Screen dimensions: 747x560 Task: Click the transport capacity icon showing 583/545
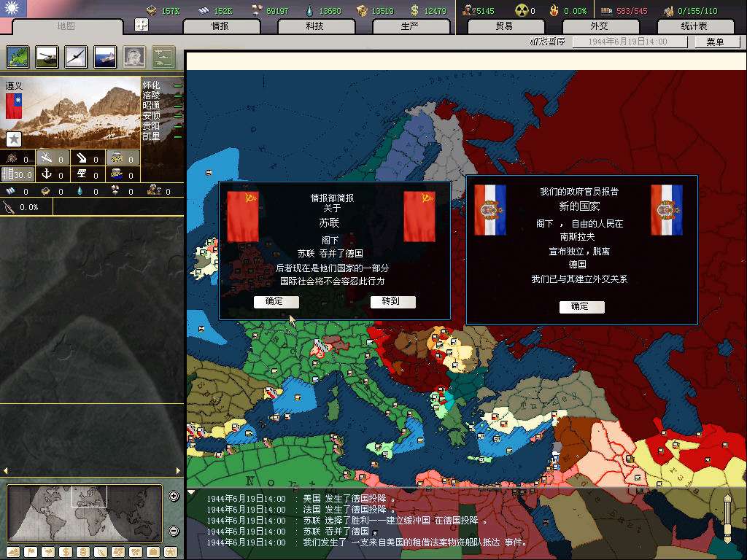click(x=606, y=10)
